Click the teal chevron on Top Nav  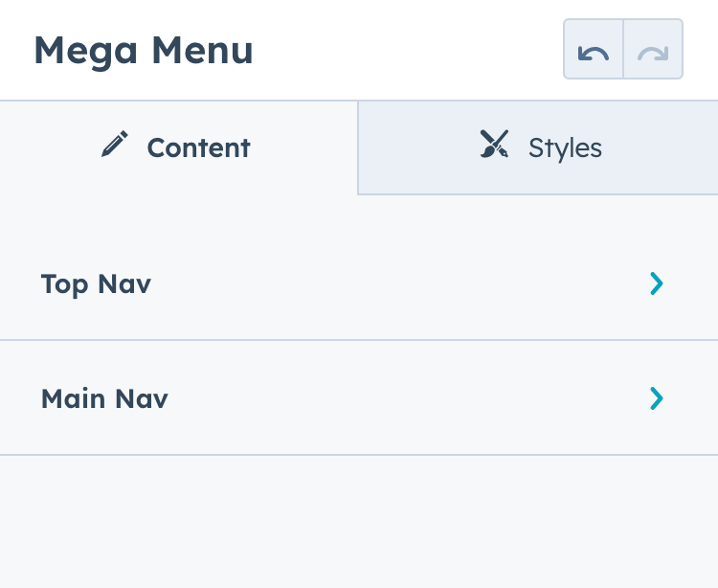coord(656,283)
